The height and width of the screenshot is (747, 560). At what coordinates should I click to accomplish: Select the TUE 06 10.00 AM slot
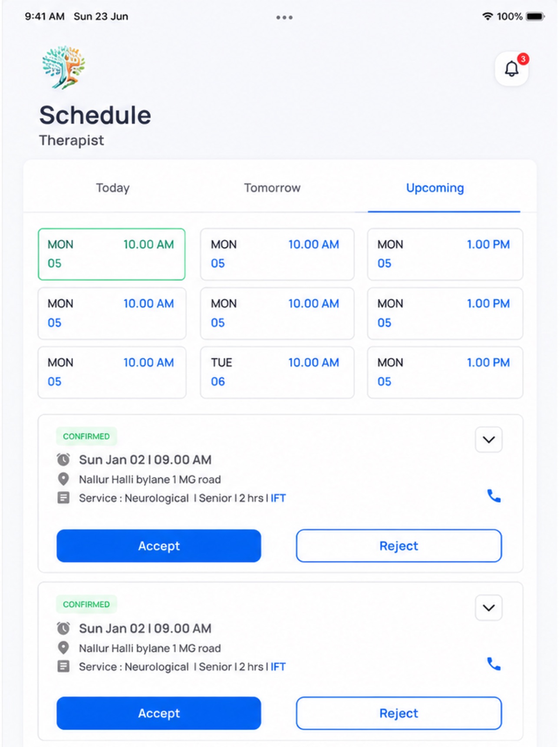click(277, 372)
